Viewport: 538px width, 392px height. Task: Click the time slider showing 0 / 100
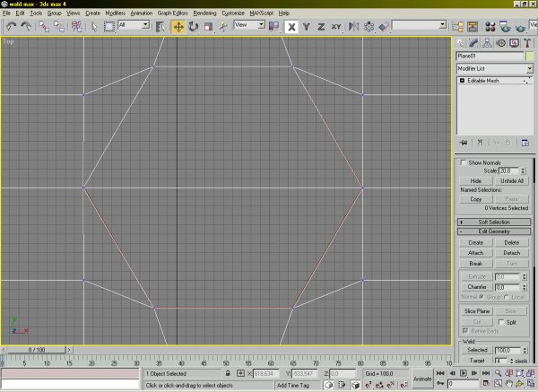click(37, 349)
